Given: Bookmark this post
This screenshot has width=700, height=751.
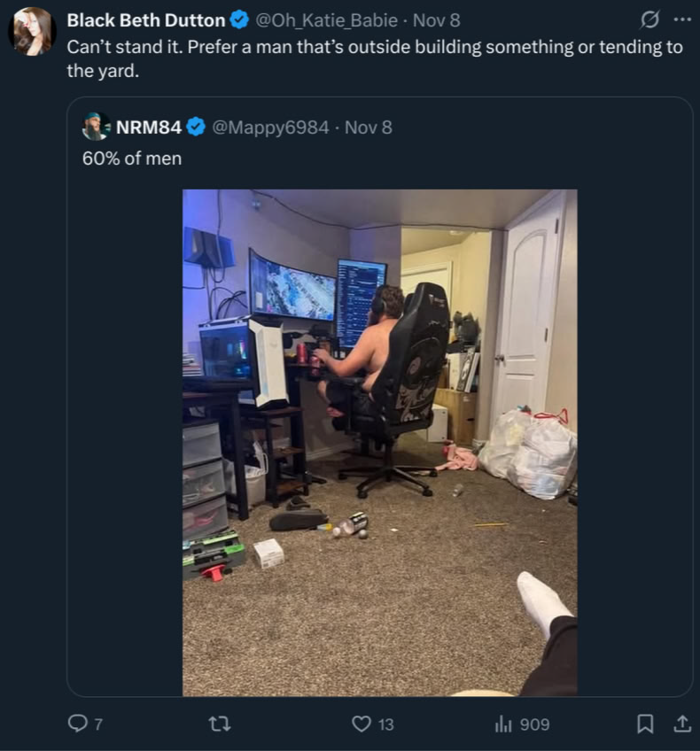Looking at the screenshot, I should pyautogui.click(x=645, y=724).
